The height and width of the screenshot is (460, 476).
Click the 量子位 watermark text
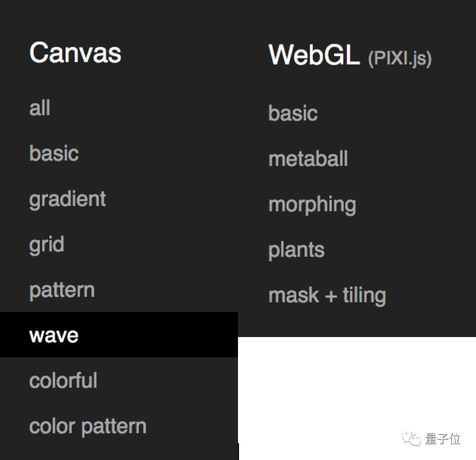click(443, 439)
